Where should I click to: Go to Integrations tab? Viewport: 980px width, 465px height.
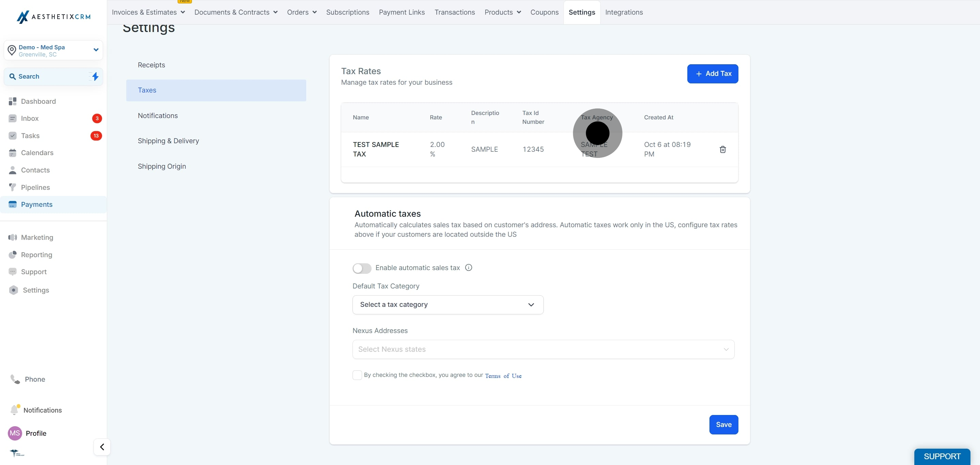point(624,12)
